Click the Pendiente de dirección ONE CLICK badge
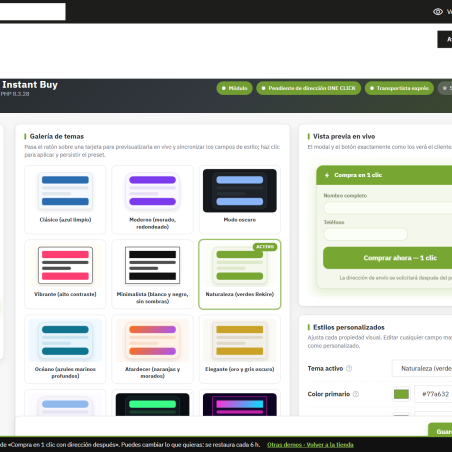This screenshot has height=452, width=452. [308, 88]
